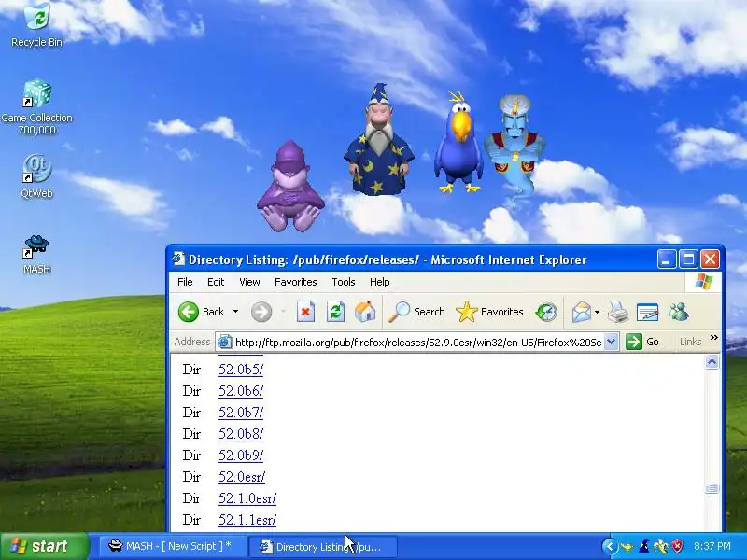Print the current page
Screen dimensions: 747x560
click(x=618, y=312)
